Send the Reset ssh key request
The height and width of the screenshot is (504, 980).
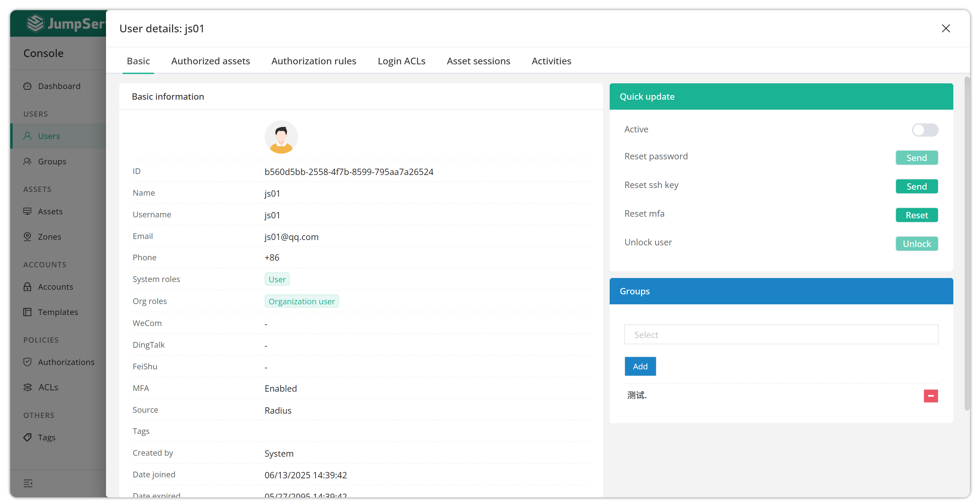coord(916,186)
